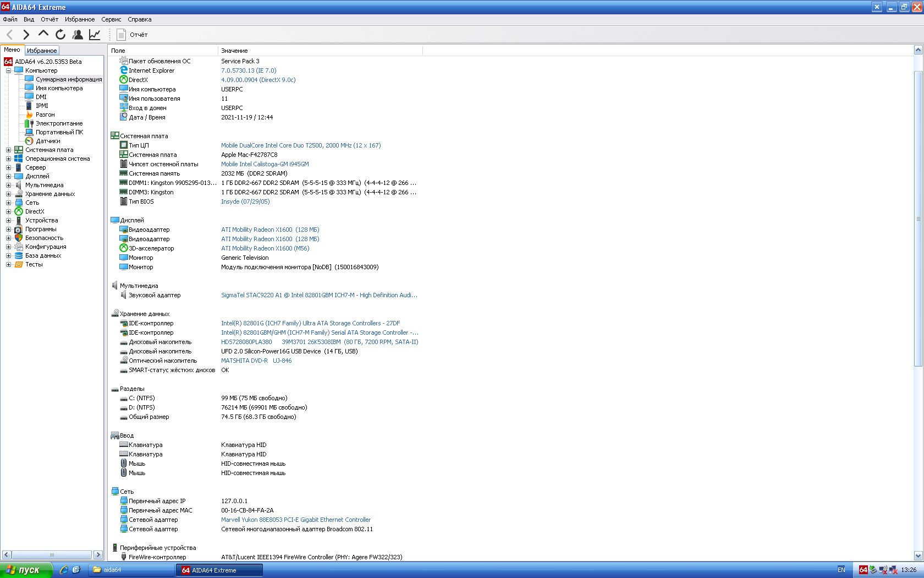Expand the Операционная система tree node
Image resolution: width=924 pixels, height=578 pixels.
pos(8,159)
